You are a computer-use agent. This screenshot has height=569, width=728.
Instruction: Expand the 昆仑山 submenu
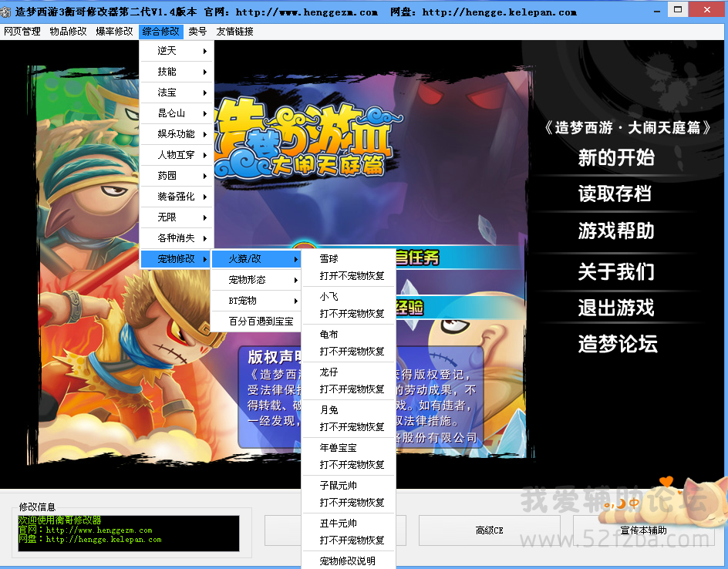177,113
